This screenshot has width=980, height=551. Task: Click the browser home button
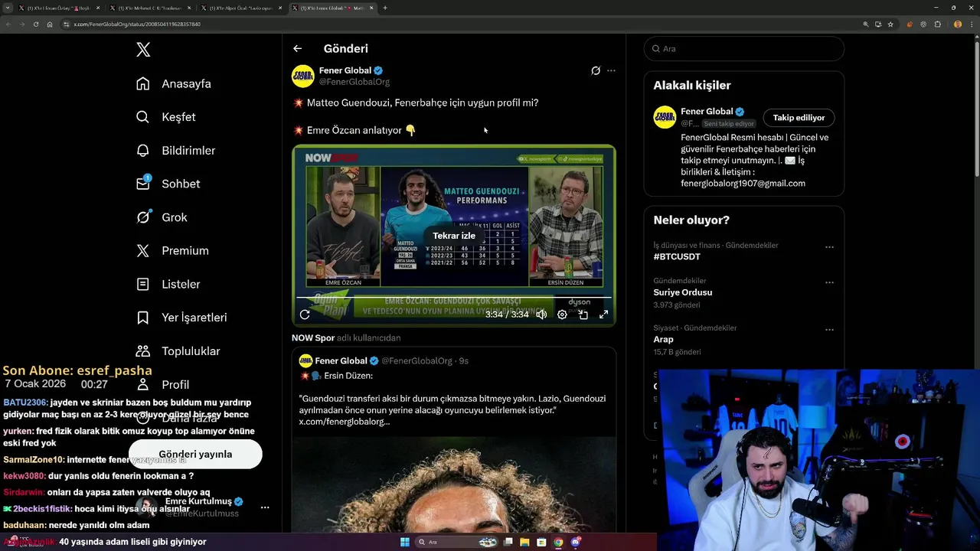pos(50,24)
